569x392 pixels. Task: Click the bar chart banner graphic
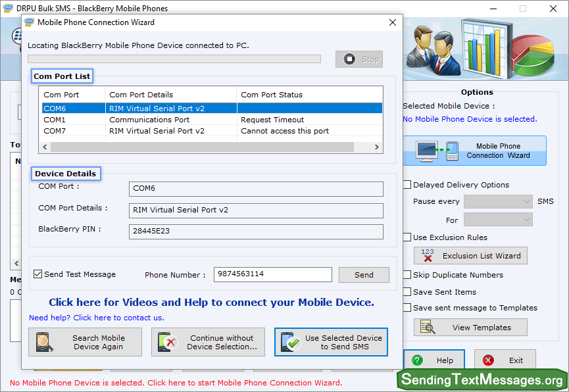point(487,48)
